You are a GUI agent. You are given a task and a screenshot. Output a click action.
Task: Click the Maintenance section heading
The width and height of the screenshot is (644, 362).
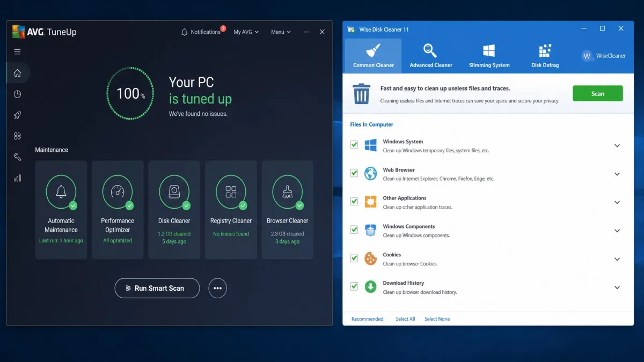(52, 150)
